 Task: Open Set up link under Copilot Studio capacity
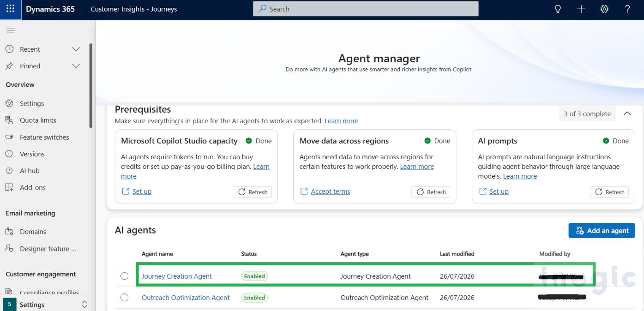coord(142,191)
